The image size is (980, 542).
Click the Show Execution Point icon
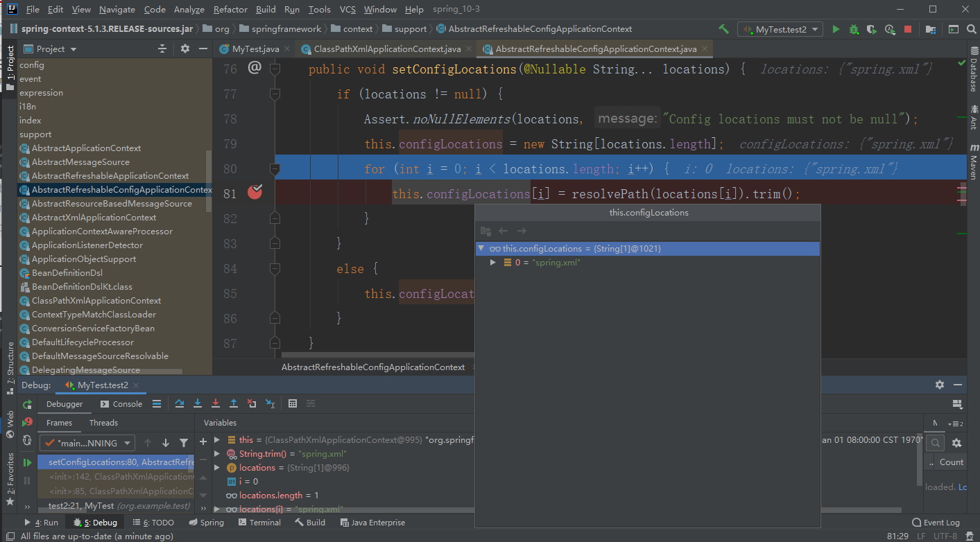click(x=157, y=403)
